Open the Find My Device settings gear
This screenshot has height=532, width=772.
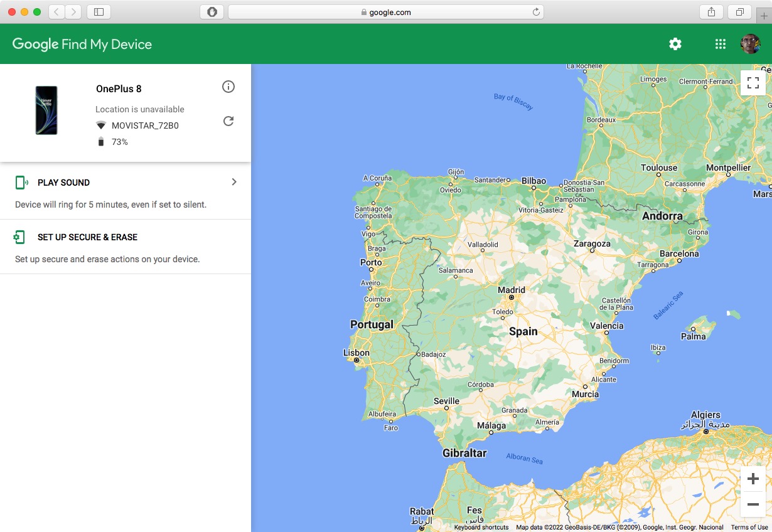tap(675, 44)
